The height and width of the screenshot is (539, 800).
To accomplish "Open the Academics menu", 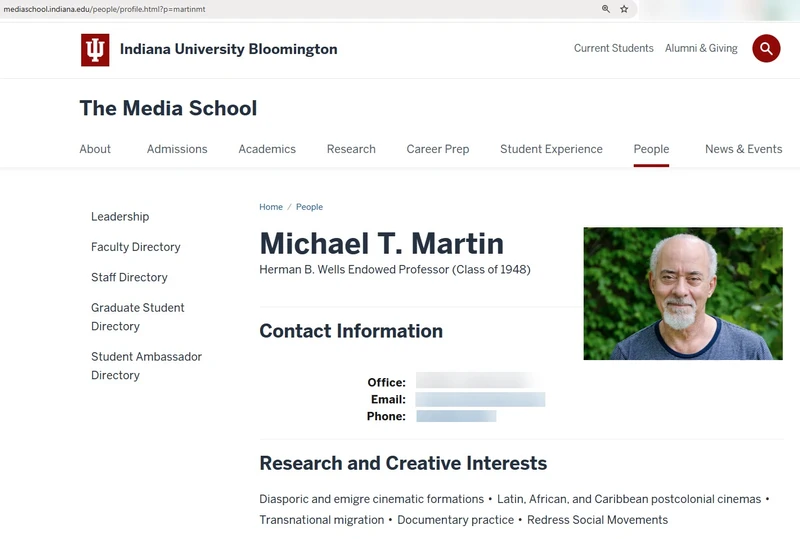I will tap(267, 149).
